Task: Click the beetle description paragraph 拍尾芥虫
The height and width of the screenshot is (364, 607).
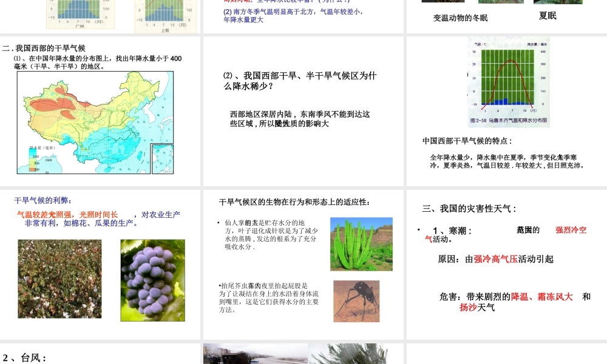Action: pyautogui.click(x=269, y=297)
